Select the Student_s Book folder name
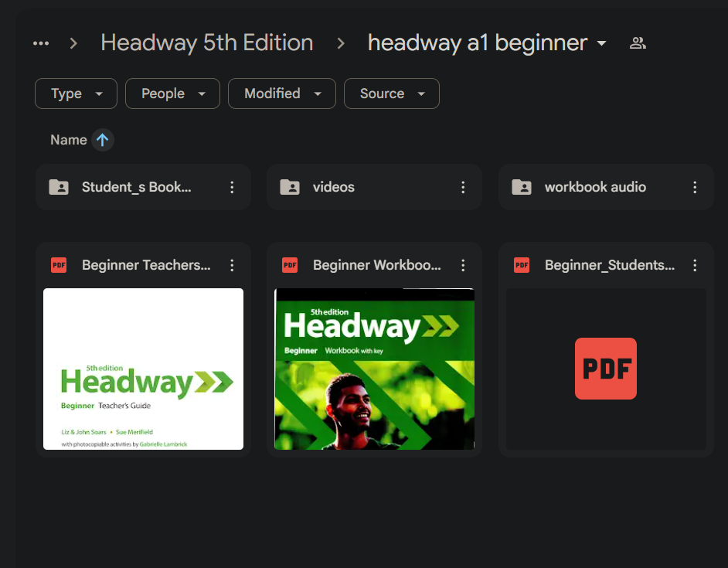 click(137, 187)
